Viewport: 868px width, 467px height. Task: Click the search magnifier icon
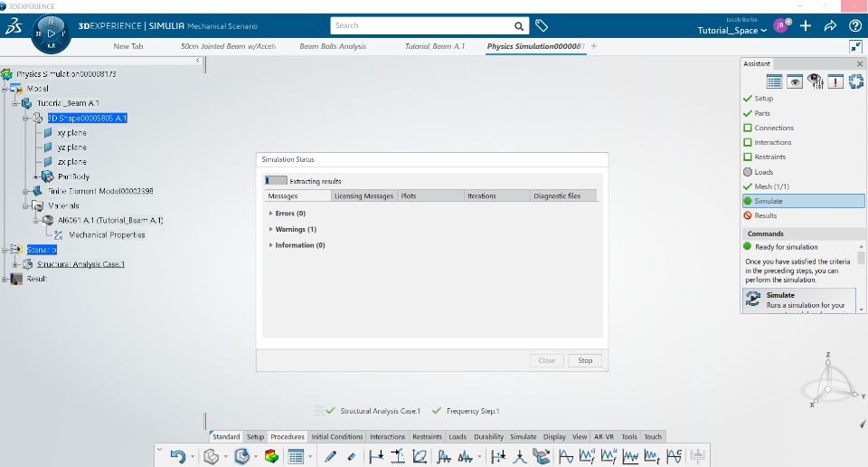519,26
